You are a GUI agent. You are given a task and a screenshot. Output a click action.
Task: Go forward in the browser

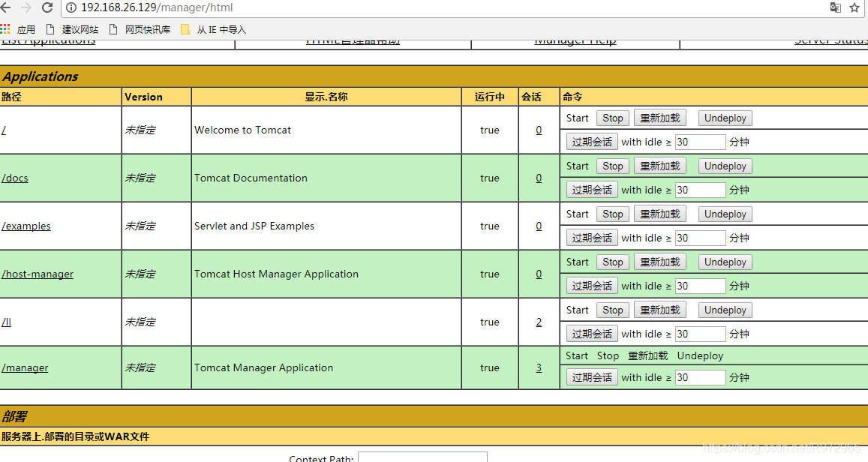tap(26, 7)
